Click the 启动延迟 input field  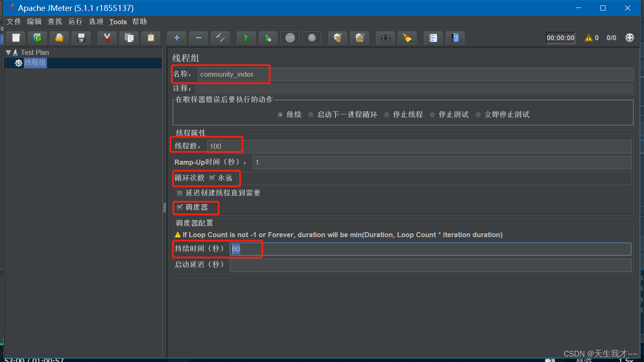[431, 265]
